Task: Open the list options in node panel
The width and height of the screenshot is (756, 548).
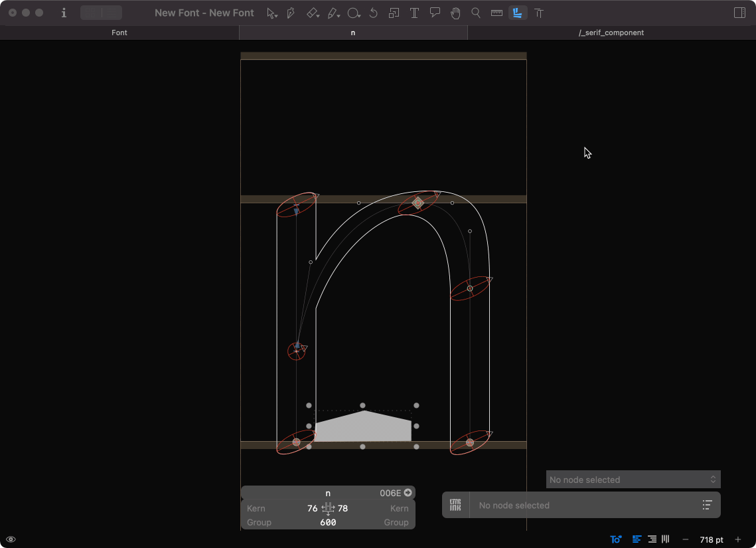Action: [x=707, y=505]
